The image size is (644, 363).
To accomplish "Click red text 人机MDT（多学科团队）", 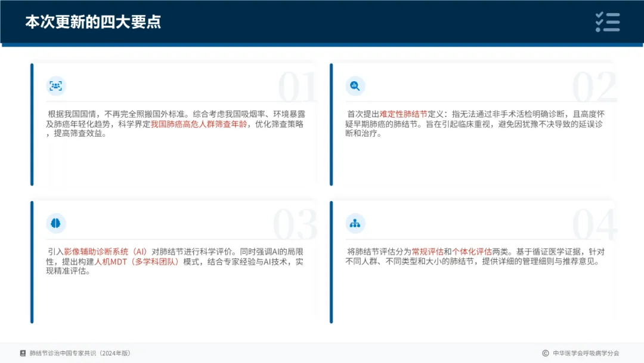I will pos(137,262).
